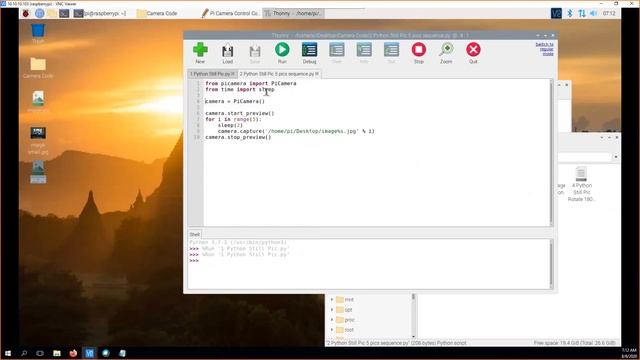Open the web browser globe icon in panel
This screenshot has height=360, width=640.
point(40,13)
